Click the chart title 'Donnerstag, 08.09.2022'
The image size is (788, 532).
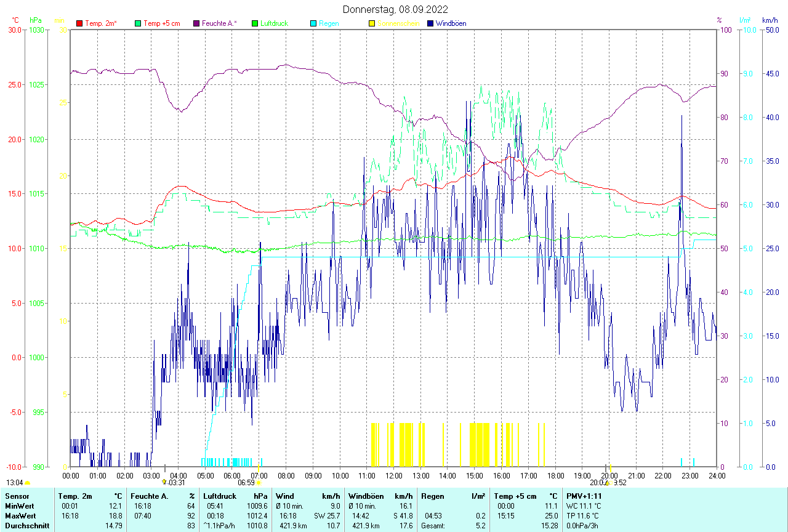[396, 9]
